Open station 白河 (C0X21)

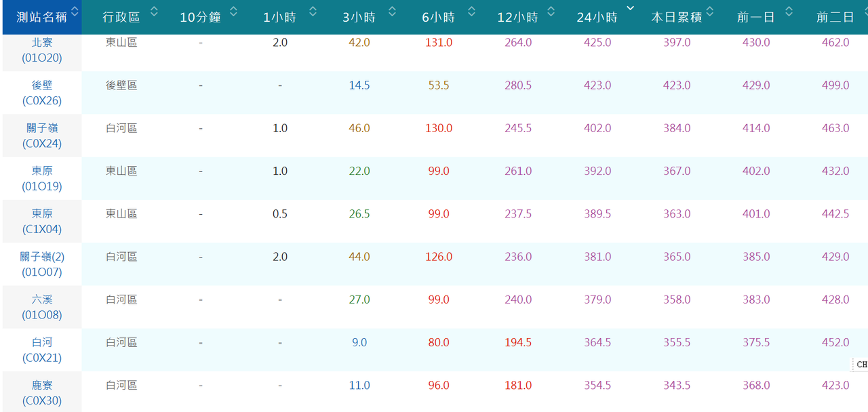(42, 350)
